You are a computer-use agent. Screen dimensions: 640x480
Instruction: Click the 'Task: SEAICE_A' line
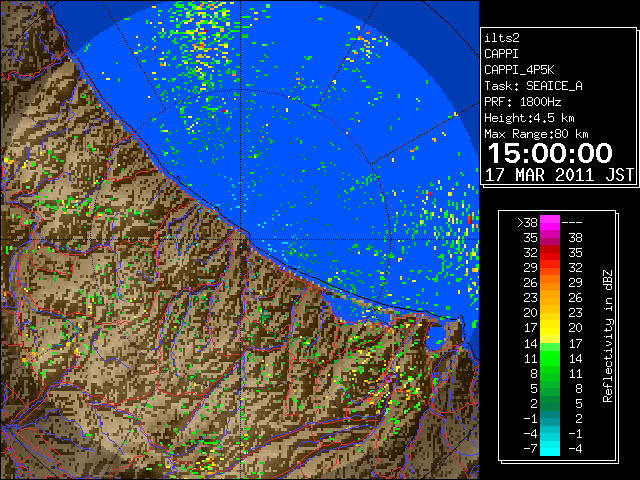tap(533, 86)
